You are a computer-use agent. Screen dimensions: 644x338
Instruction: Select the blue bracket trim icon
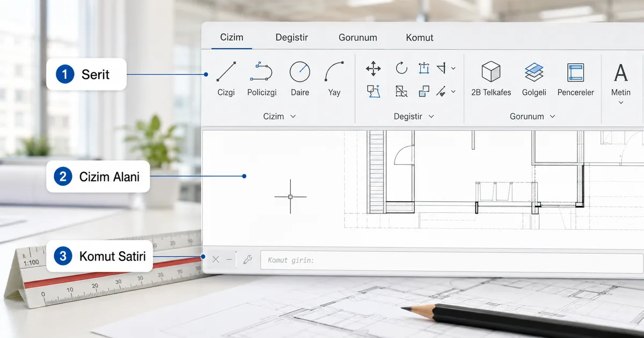point(424,68)
